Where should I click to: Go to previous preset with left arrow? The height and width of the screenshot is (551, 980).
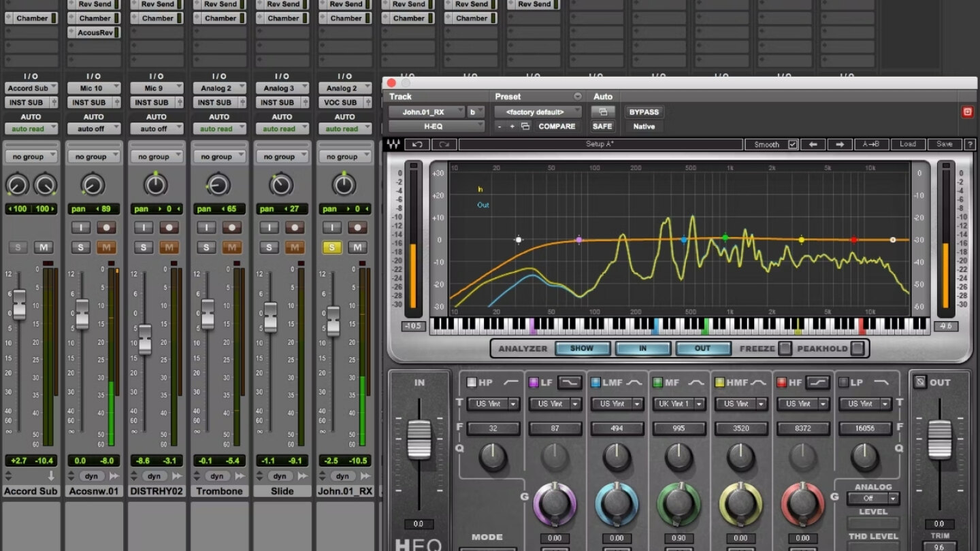[x=813, y=144]
